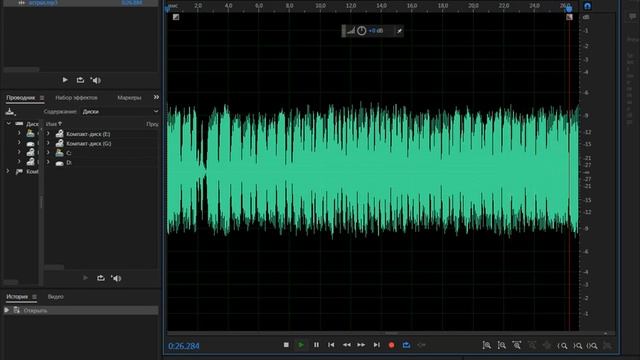Toggle the headphones icon above dB scale
The image size is (640, 360).
pyautogui.click(x=587, y=6)
